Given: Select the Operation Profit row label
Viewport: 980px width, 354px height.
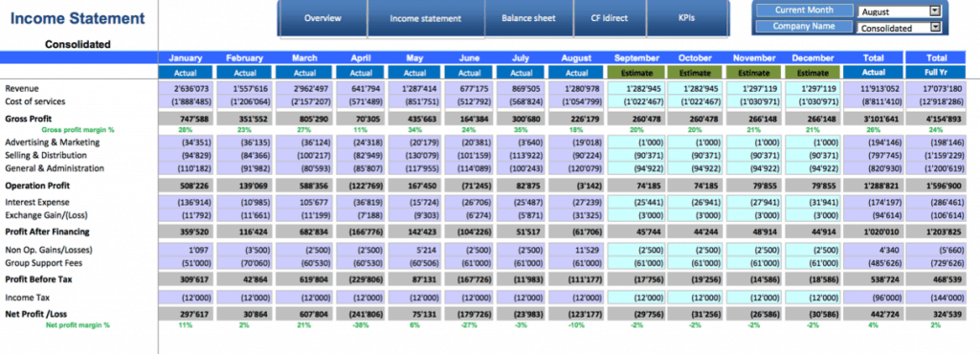Looking at the screenshot, I should click(37, 186).
